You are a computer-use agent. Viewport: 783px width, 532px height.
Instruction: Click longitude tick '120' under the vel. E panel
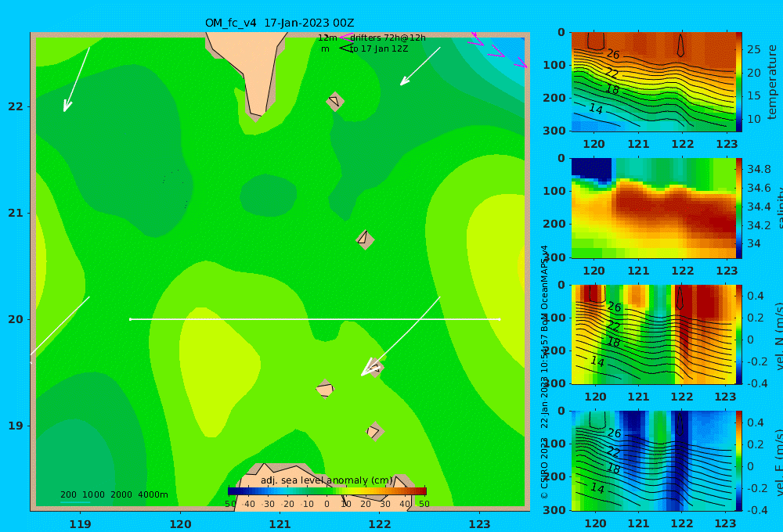pyautogui.click(x=595, y=523)
